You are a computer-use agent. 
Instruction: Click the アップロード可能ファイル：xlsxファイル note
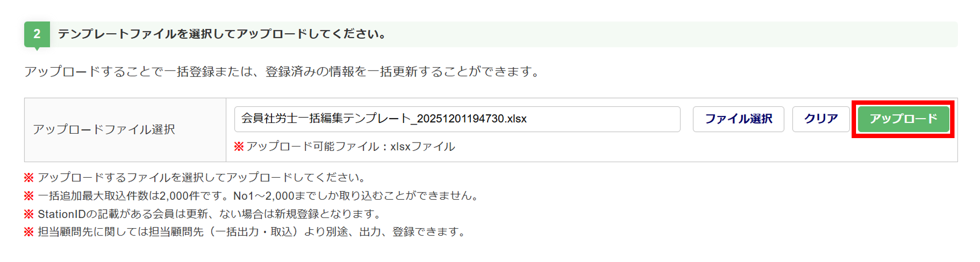click(x=350, y=146)
